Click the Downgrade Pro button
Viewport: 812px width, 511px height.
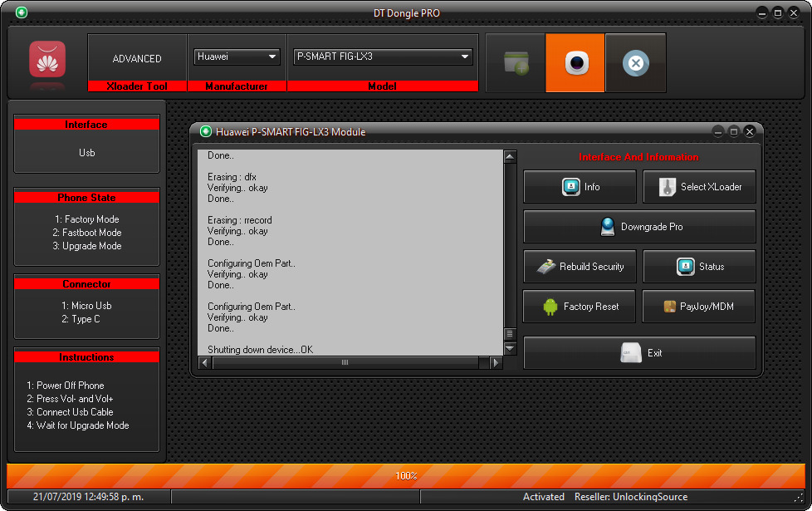639,227
